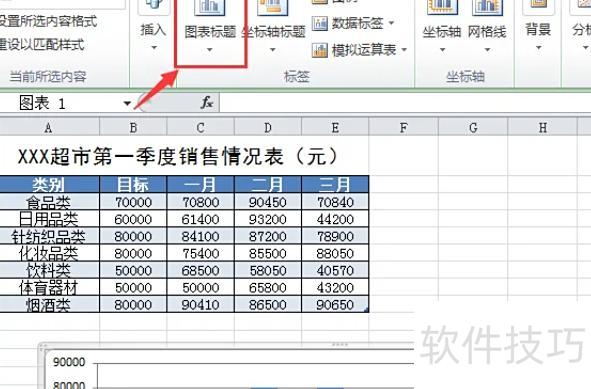Click cell with value 65800
Viewport: 591px width, 389px height.
pos(268,287)
